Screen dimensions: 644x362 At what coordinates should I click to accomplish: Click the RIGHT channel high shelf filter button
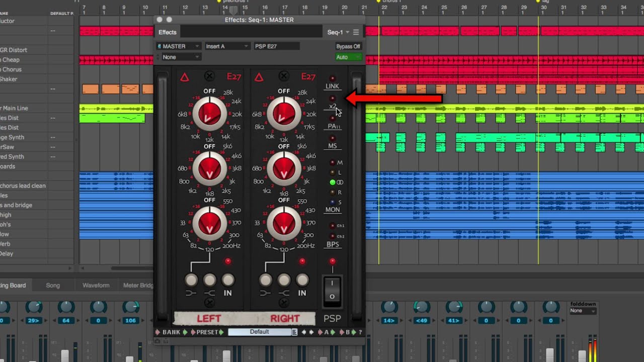click(x=284, y=280)
